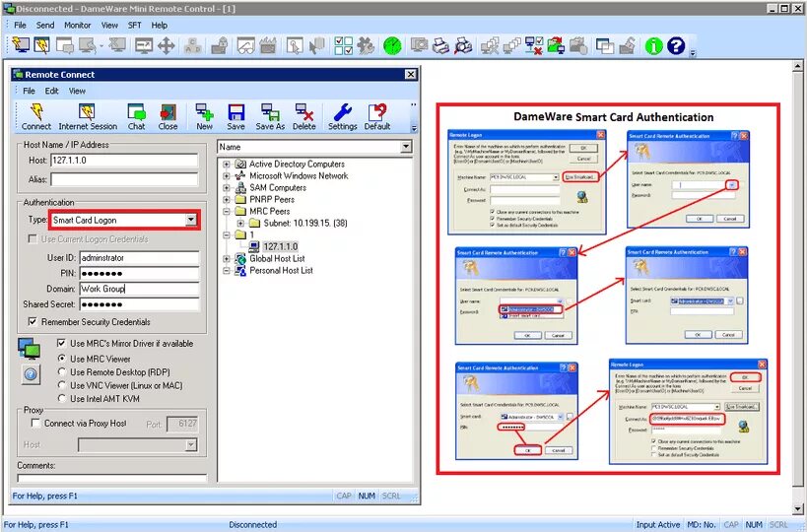Open the Send menu
The height and width of the screenshot is (532, 807).
point(44,25)
